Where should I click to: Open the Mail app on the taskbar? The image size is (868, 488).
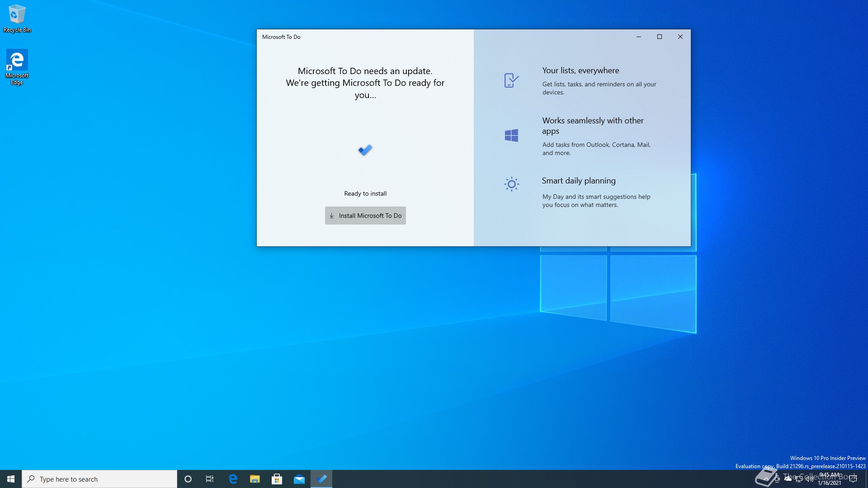pos(299,479)
